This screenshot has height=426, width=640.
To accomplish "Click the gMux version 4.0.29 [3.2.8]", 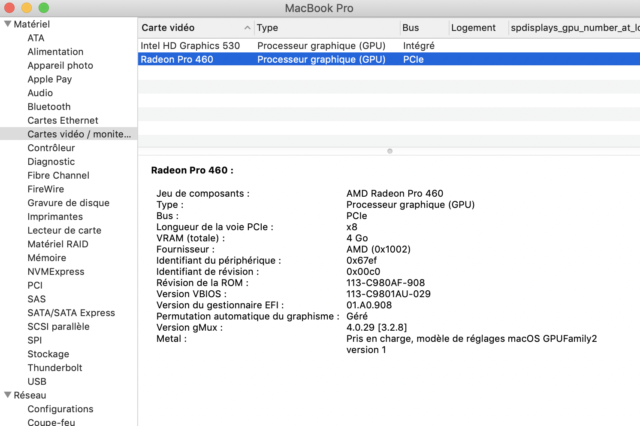I will click(377, 328).
